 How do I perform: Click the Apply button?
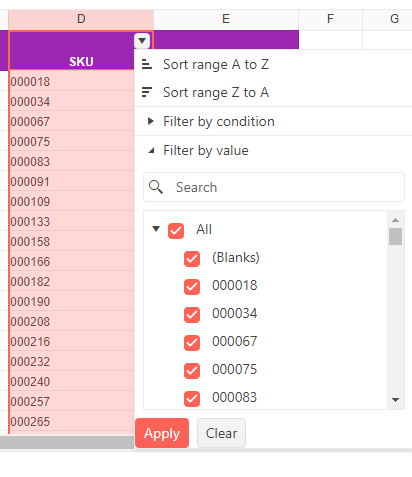coord(162,433)
